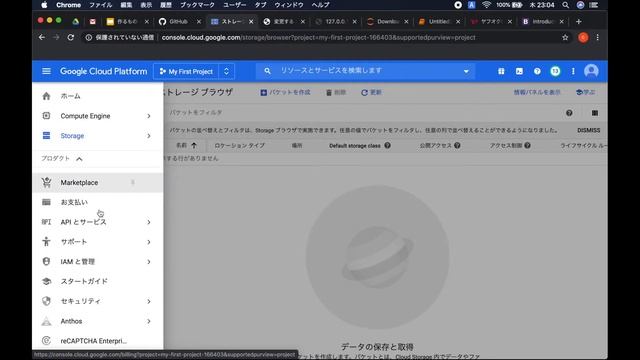Screen dimensions: 640x360
Task: Open the vertical dots settings menu
Action: pos(573,71)
